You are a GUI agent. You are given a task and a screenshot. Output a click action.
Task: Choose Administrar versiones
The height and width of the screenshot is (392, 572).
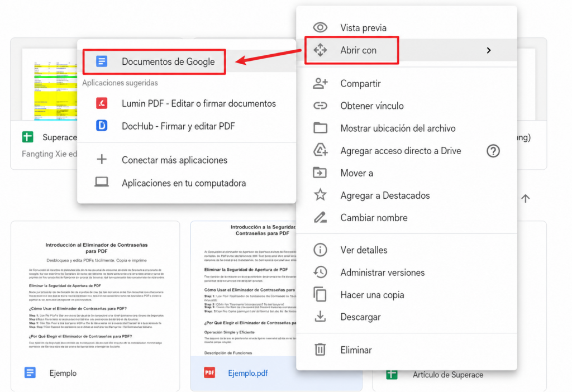coord(407,273)
